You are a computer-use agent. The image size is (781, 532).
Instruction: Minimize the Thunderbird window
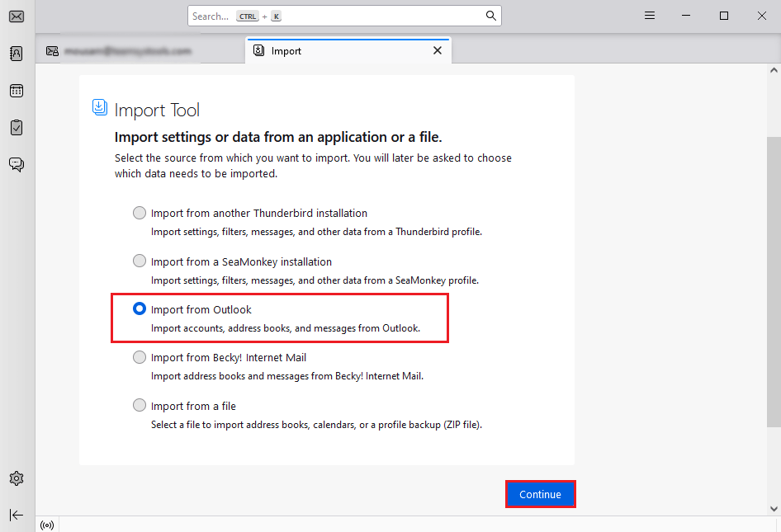pos(686,16)
